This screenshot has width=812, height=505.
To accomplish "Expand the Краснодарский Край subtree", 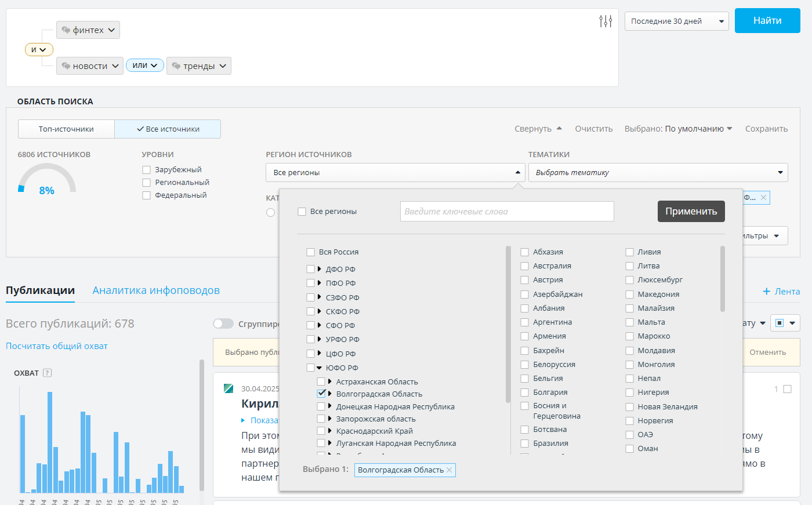I will 329,431.
